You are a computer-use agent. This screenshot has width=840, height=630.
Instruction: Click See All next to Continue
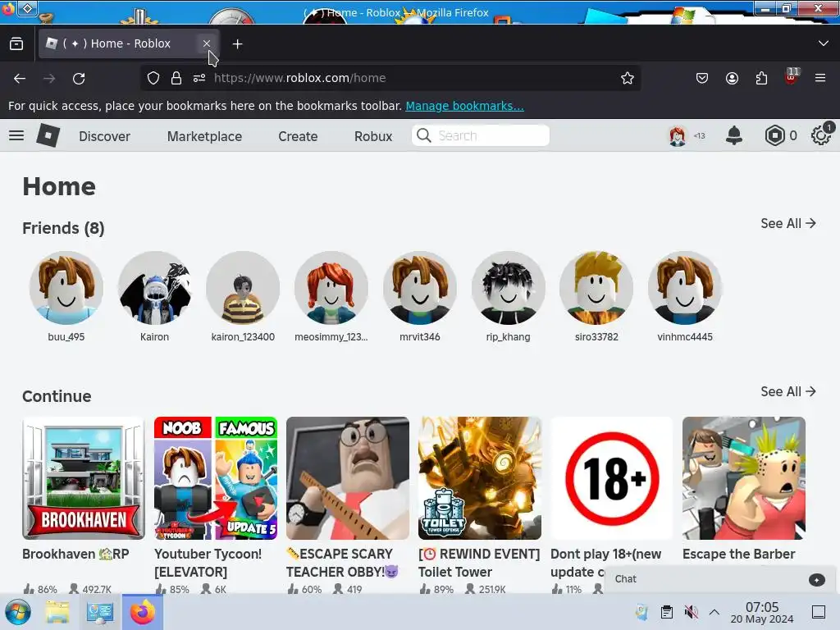pos(788,391)
